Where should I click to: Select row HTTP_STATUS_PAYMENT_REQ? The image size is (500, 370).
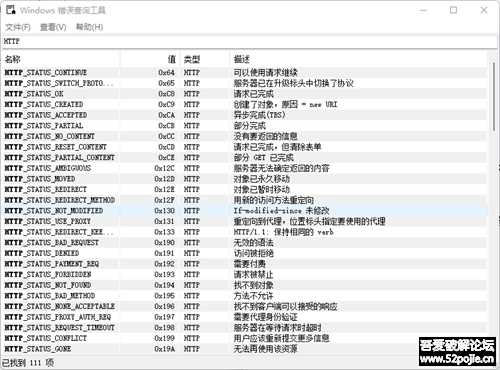245,264
